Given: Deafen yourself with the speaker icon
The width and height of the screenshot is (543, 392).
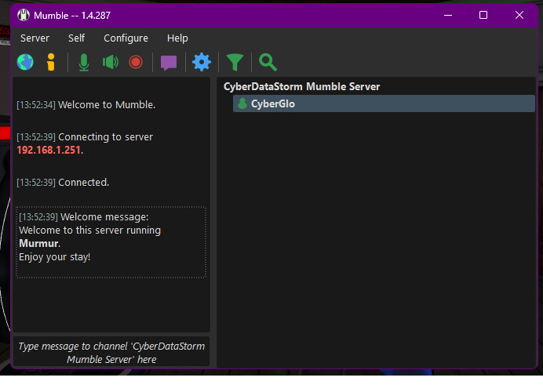Looking at the screenshot, I should pyautogui.click(x=111, y=62).
